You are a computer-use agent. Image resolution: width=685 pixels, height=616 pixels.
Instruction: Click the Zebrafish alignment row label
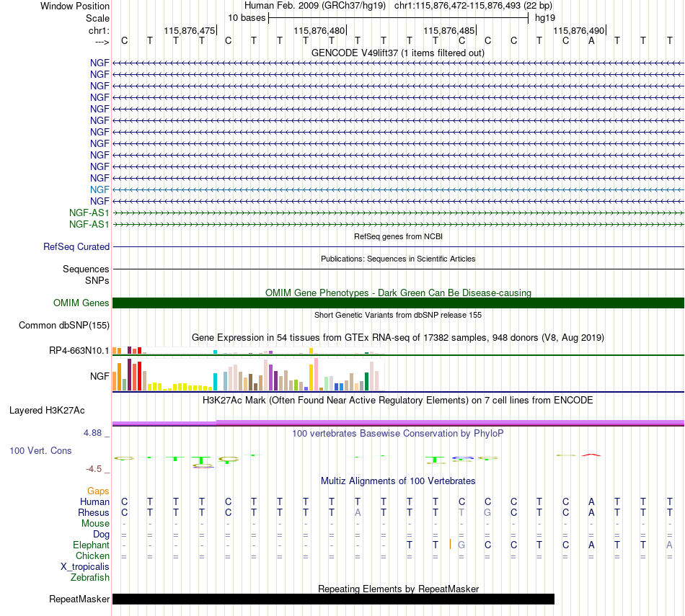[90, 577]
